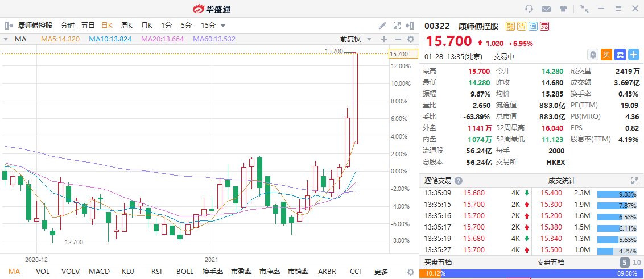Open the skin theme shirt icon
Image resolution: width=644 pixels, height=279 pixels.
563,9
